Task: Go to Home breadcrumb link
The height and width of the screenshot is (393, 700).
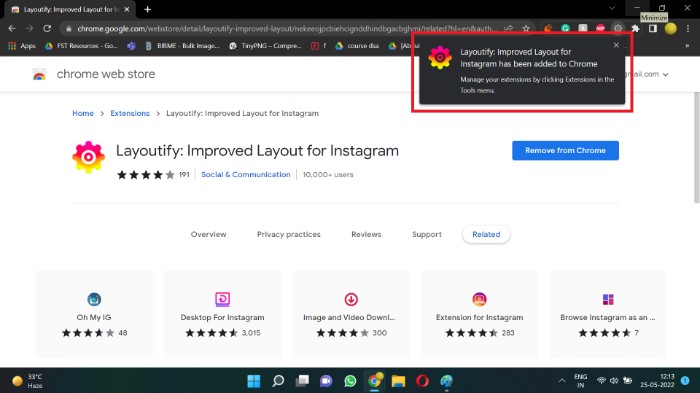Action: [83, 113]
